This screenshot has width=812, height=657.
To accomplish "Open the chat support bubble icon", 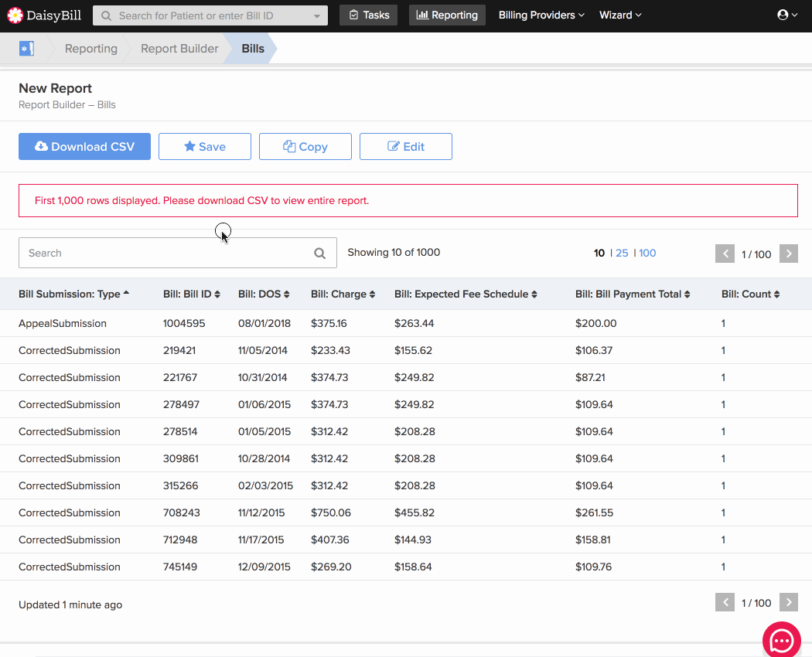I will pos(781,640).
